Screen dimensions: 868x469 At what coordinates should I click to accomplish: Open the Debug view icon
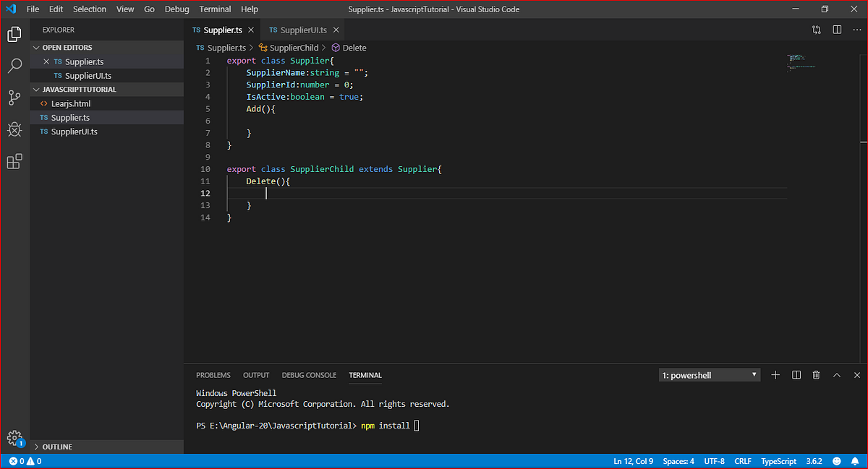14,129
